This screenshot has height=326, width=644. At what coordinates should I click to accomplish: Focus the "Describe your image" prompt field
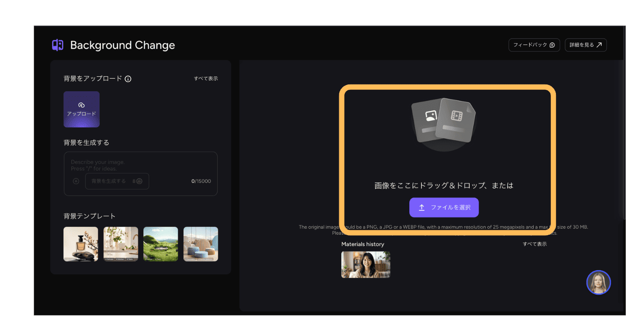click(141, 165)
